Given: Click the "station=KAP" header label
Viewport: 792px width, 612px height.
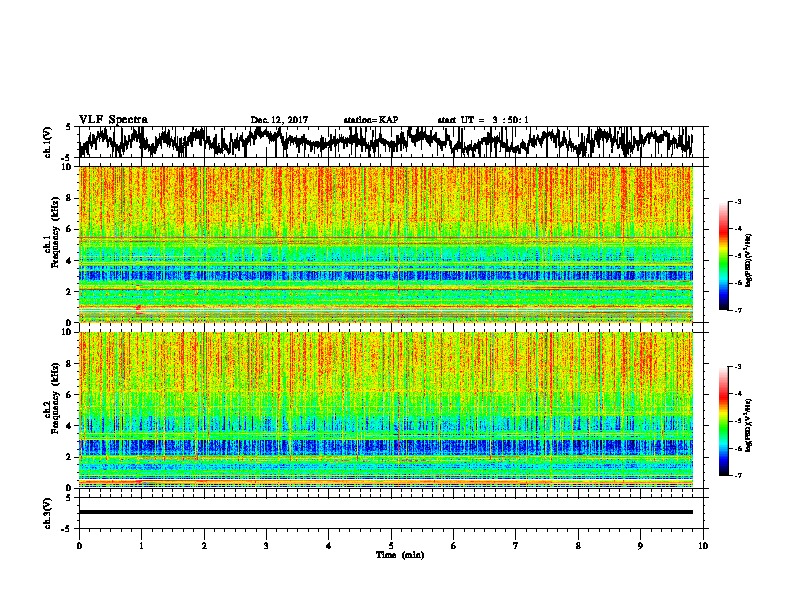Looking at the screenshot, I should point(371,120).
